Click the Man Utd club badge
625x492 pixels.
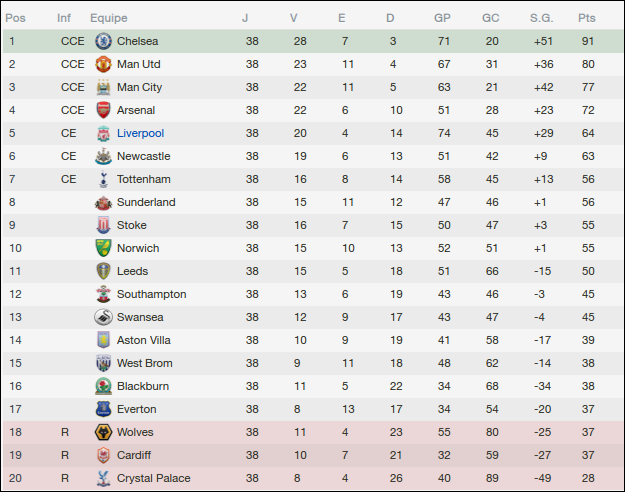pyautogui.click(x=102, y=64)
